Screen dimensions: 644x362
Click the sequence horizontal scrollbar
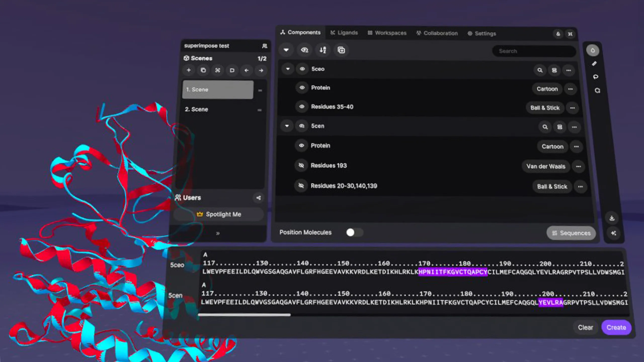(244, 314)
